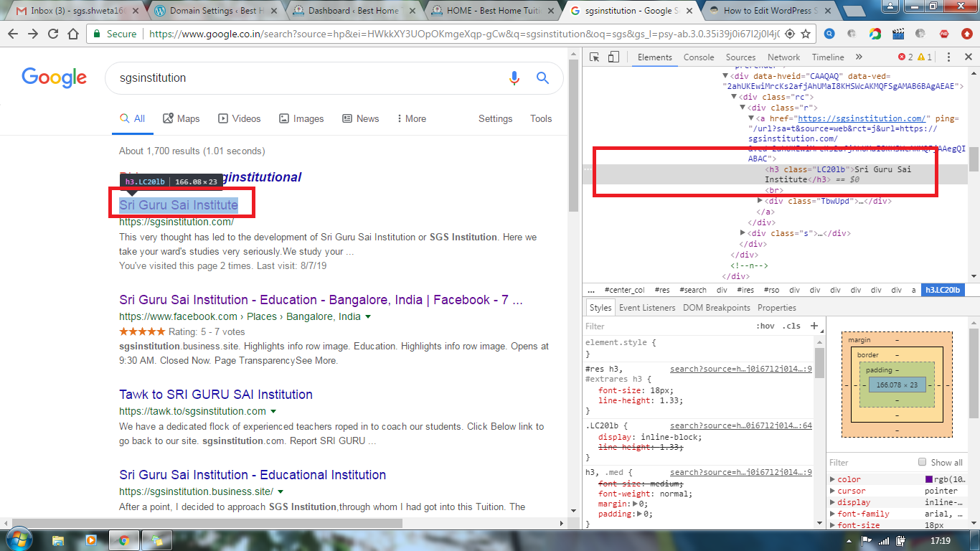Toggle the device toolbar icon

[x=613, y=57]
